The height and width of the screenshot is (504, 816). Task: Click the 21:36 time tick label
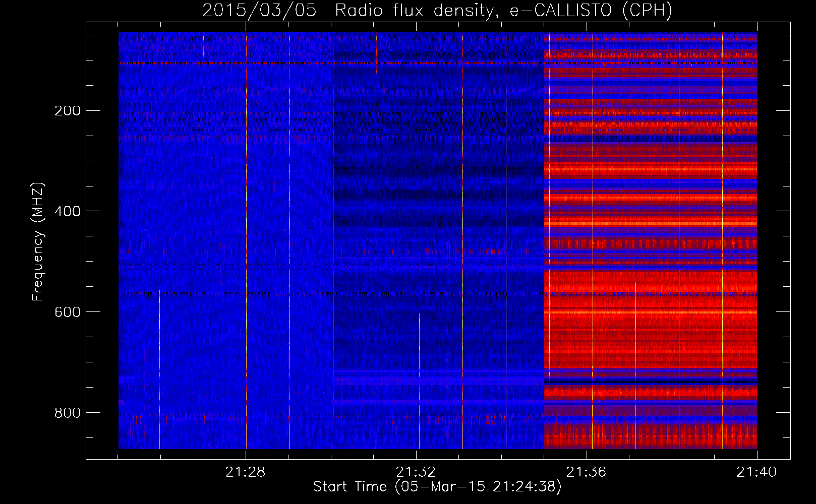pyautogui.click(x=586, y=472)
